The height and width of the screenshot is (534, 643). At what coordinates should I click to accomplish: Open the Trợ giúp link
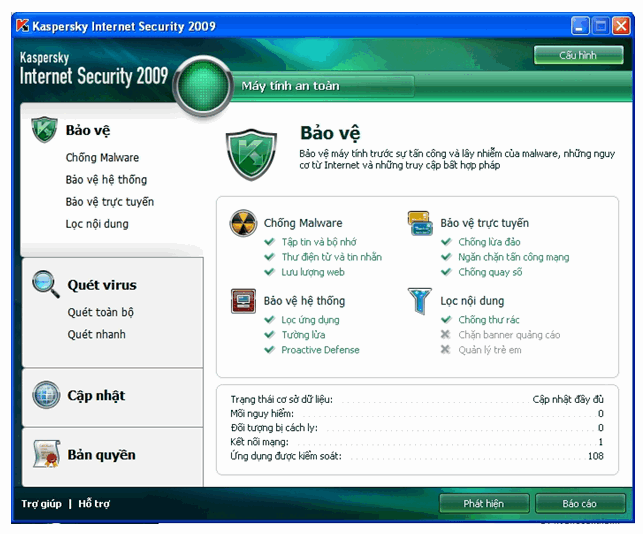click(41, 504)
